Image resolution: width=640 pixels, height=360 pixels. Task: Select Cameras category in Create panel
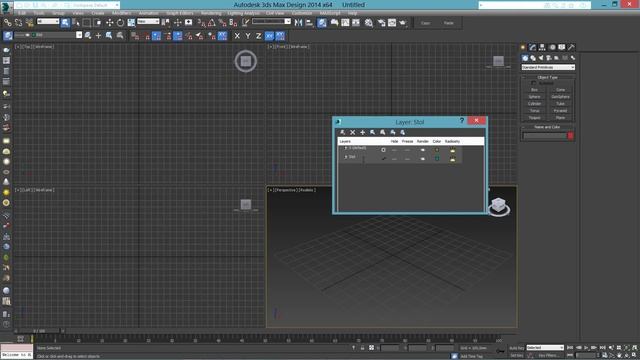549,58
